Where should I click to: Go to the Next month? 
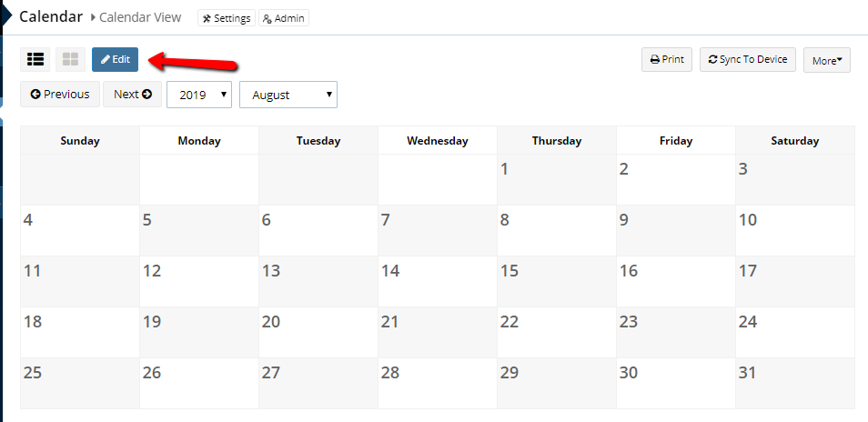click(x=132, y=94)
